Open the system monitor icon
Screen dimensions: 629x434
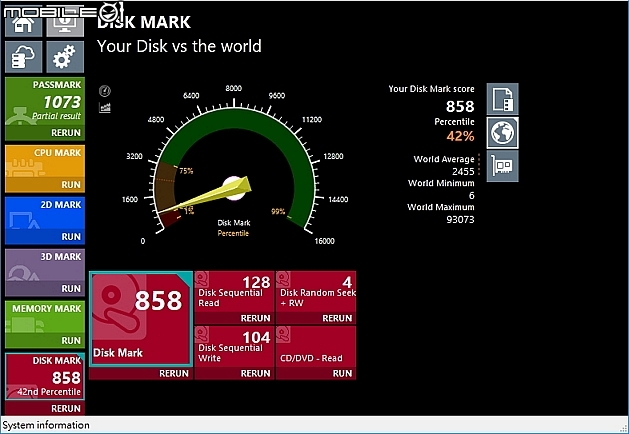(65, 24)
